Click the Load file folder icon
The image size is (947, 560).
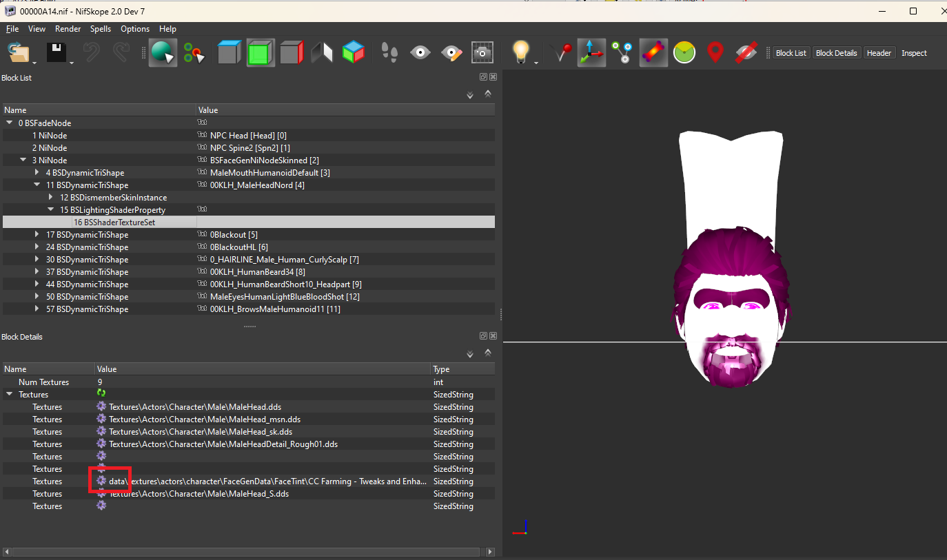tap(19, 53)
